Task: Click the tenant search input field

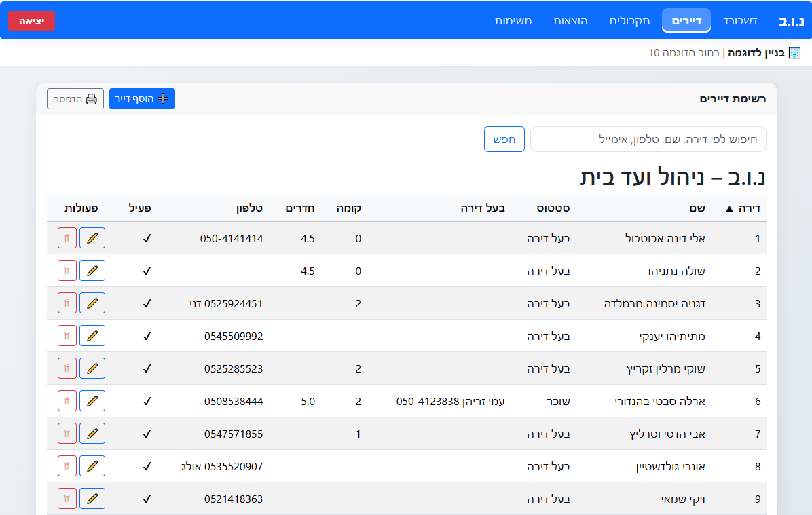Action: [648, 138]
